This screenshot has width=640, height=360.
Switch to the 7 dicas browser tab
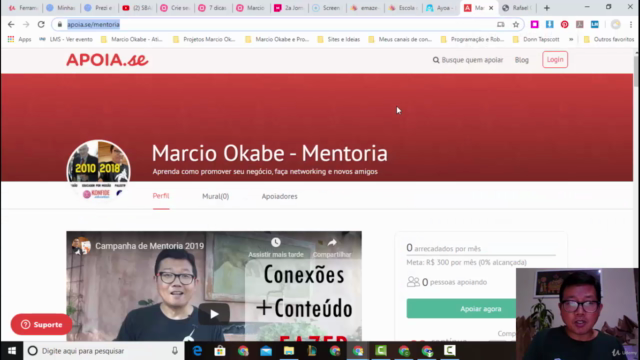(213, 8)
